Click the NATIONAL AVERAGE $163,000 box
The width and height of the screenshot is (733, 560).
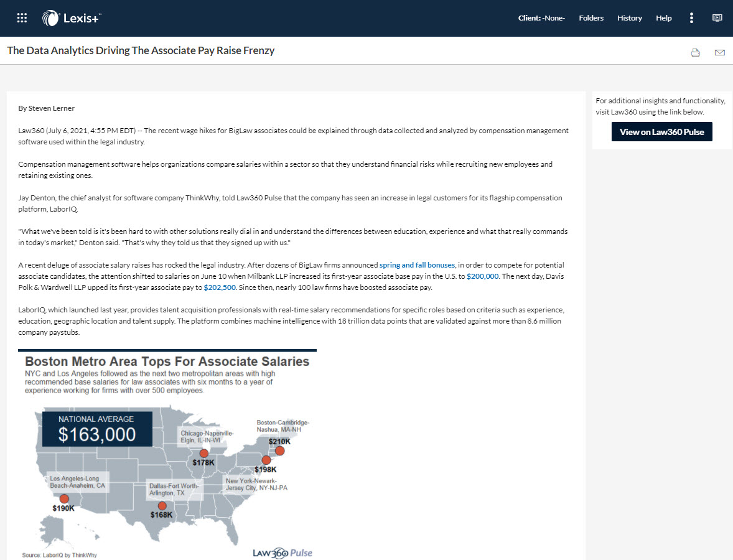tap(97, 429)
